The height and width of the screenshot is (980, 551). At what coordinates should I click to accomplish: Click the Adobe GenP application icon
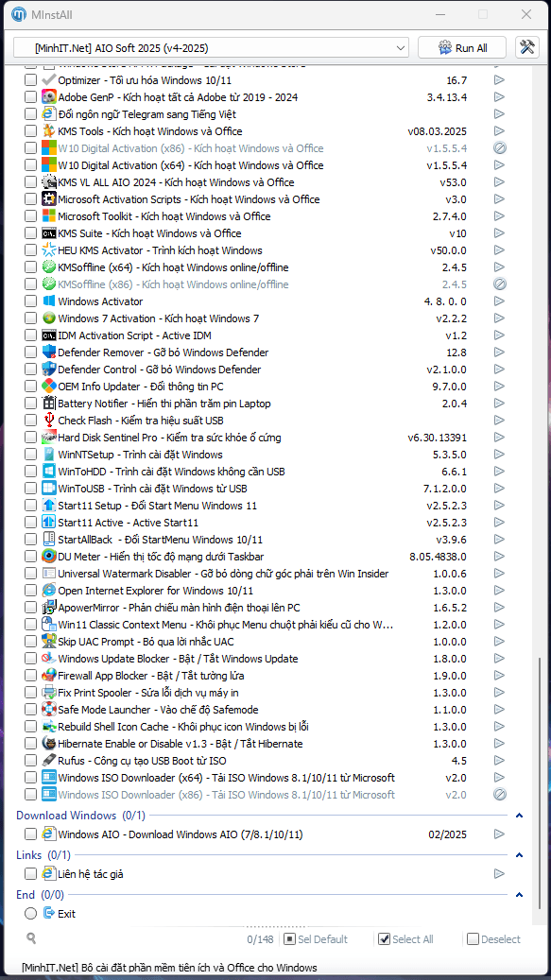pyautogui.click(x=49, y=97)
